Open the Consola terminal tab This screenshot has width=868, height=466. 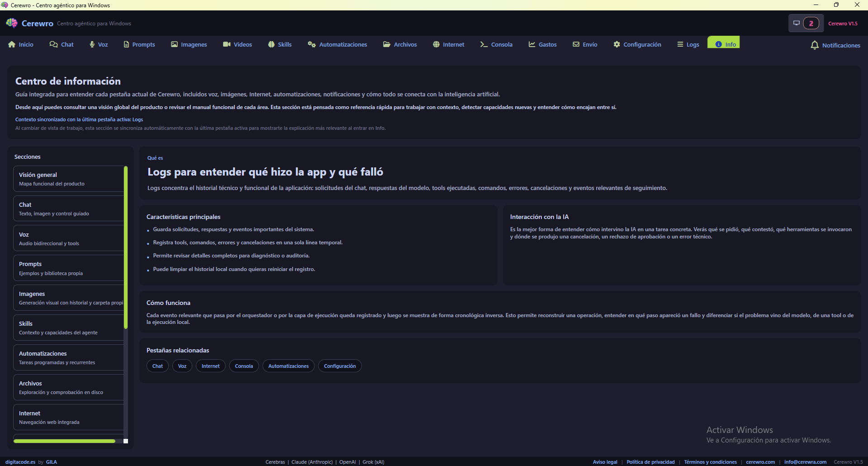click(x=496, y=44)
